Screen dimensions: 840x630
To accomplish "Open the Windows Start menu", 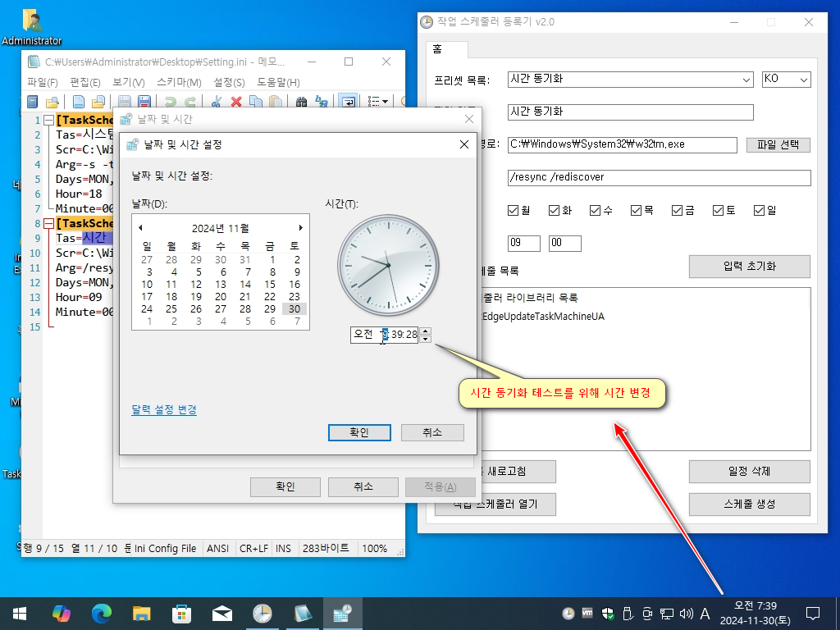I will 20,614.
